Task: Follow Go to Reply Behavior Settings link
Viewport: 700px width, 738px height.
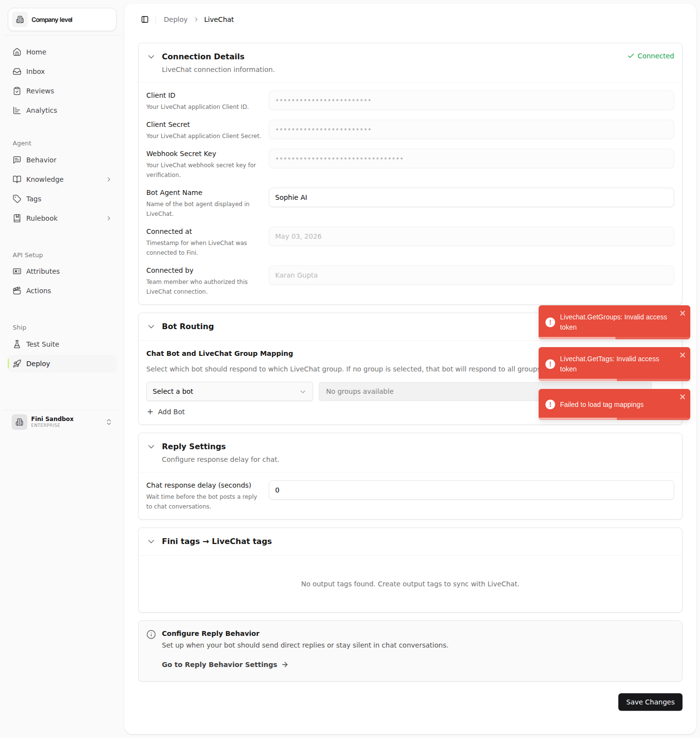Action: point(225,665)
